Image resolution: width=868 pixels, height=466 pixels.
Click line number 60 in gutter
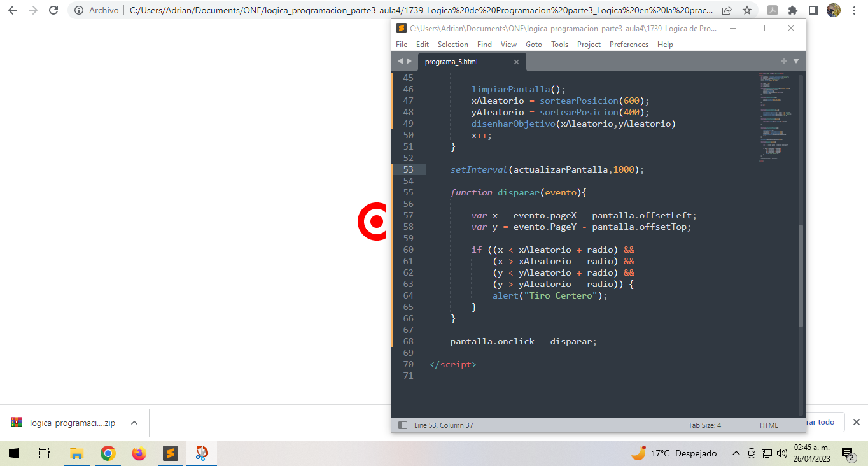408,250
